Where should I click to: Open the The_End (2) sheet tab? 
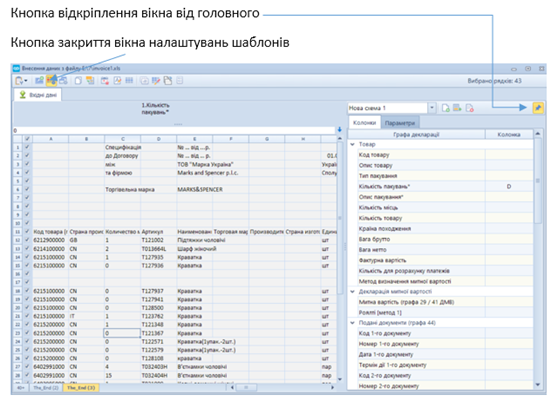click(x=46, y=387)
